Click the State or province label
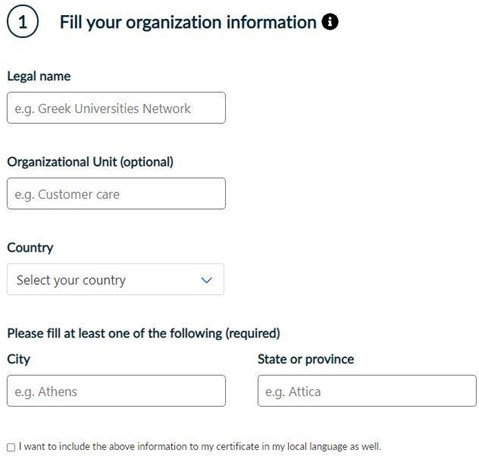This screenshot has width=479, height=456. click(x=306, y=359)
